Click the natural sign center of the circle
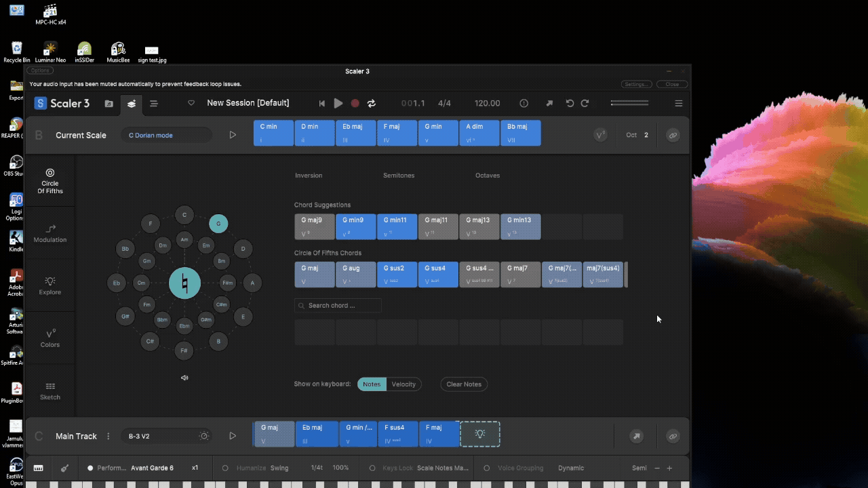The height and width of the screenshot is (488, 868). 184,283
